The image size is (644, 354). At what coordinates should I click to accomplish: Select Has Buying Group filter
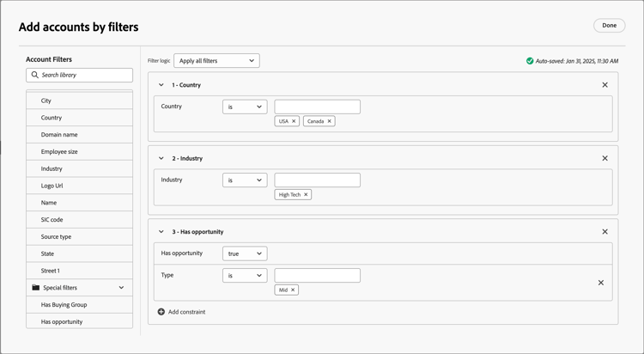64,305
